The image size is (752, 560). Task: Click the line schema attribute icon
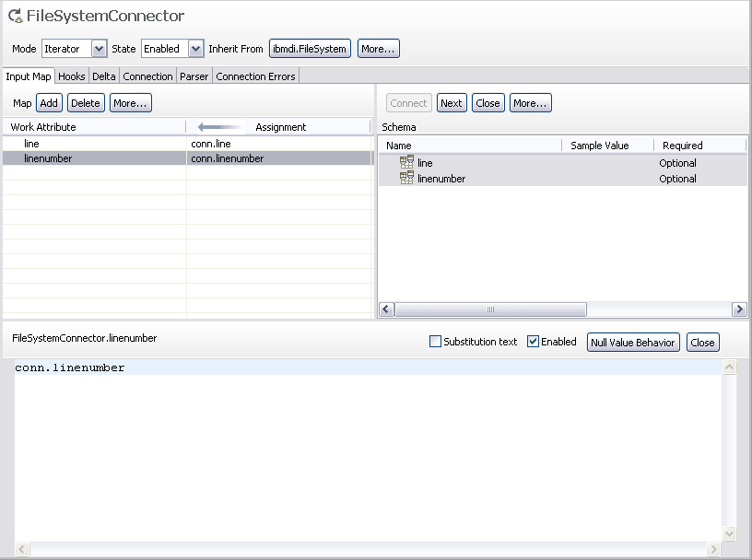pos(406,162)
